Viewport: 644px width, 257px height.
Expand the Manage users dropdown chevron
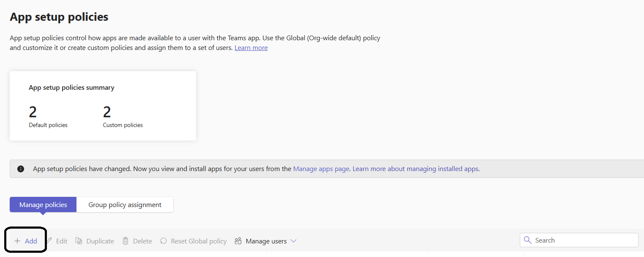pos(293,241)
